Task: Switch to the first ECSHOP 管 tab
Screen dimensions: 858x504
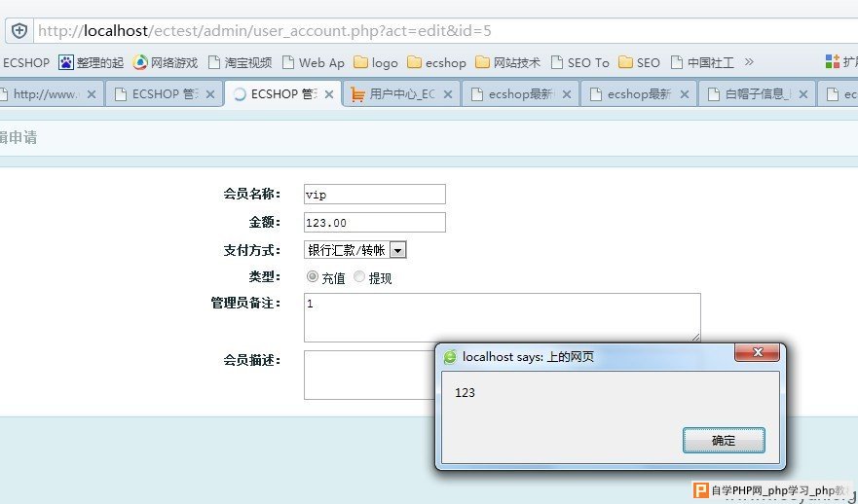Action: (x=165, y=94)
